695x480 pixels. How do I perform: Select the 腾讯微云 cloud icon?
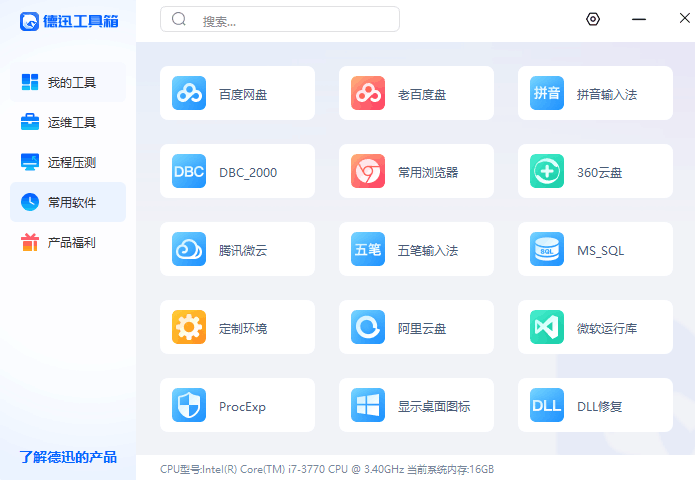(188, 250)
